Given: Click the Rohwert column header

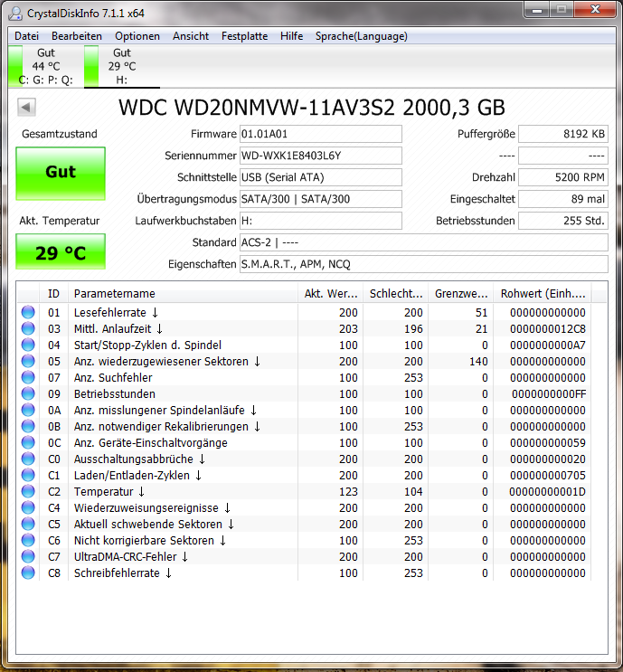Looking at the screenshot, I should 542,294.
